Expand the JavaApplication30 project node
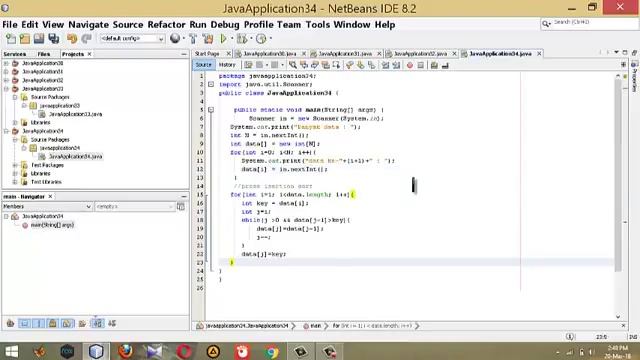This screenshot has height=360, width=640. click(x=6, y=63)
